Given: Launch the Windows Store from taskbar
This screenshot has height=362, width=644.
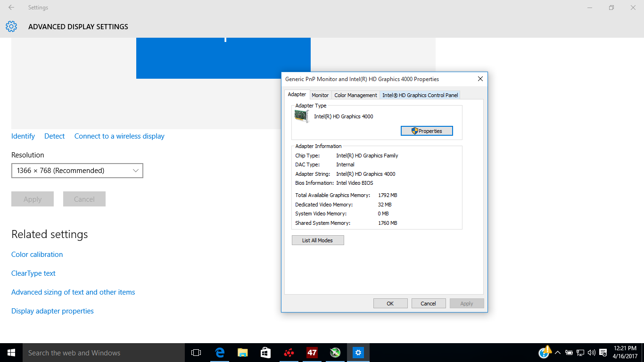Looking at the screenshot, I should [265, 352].
